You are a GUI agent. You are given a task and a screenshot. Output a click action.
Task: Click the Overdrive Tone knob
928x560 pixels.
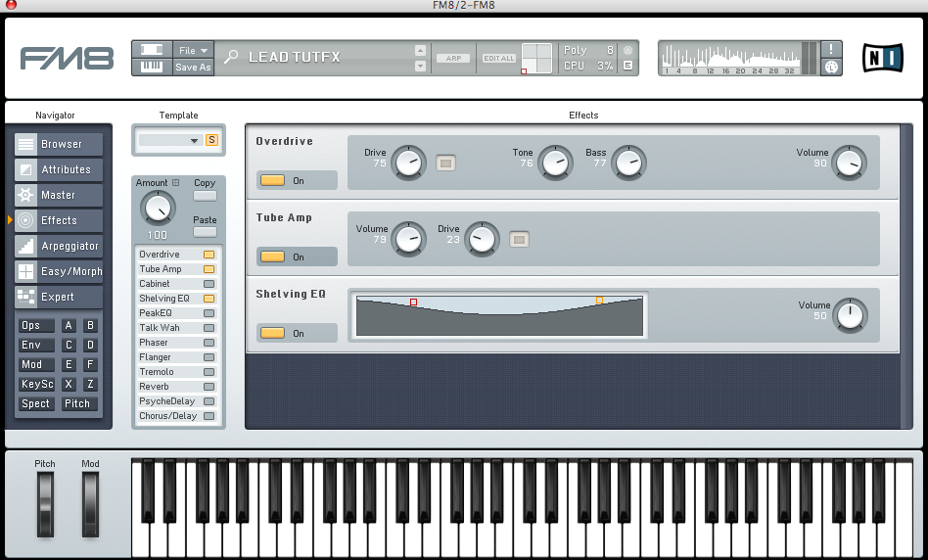555,163
